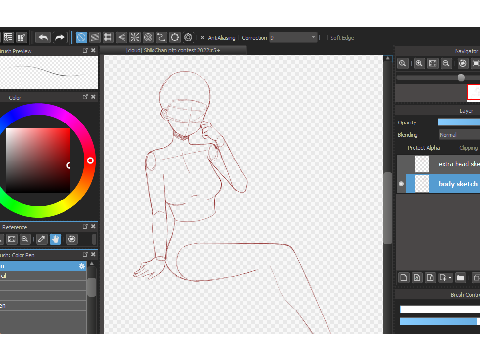Viewport: 480px width, 360px height.
Task: Click the Reference rotate icon after the hand
Action: 72,239
